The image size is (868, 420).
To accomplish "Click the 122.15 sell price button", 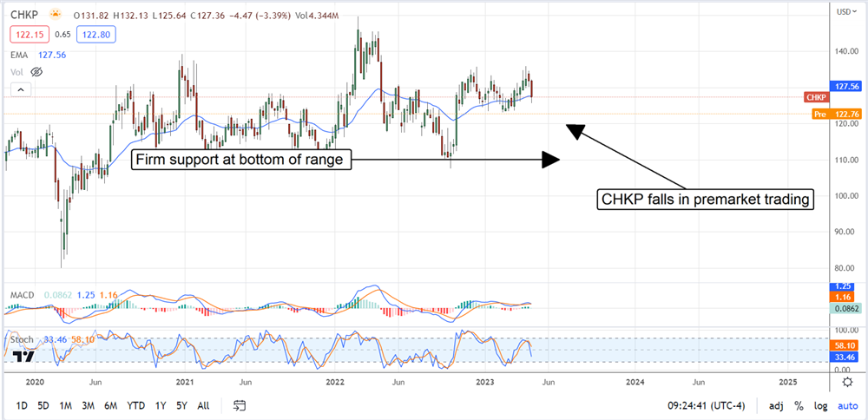I will pyautogui.click(x=28, y=35).
